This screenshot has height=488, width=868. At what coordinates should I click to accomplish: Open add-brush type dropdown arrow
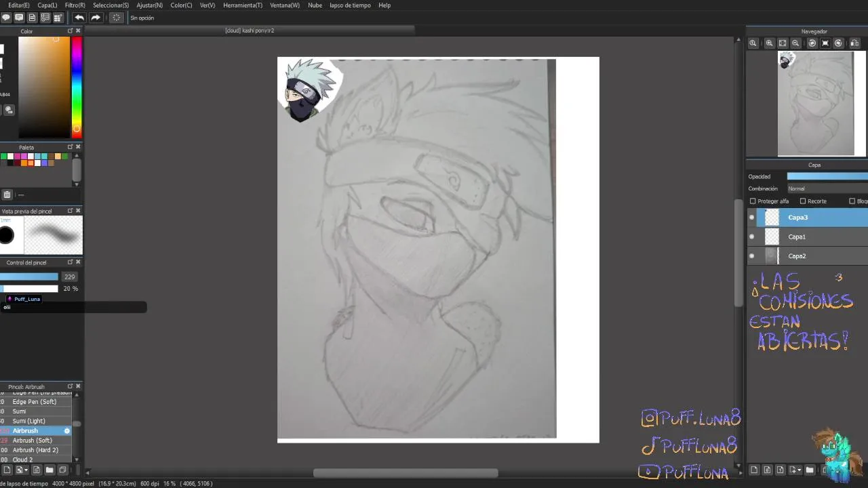[x=26, y=470]
